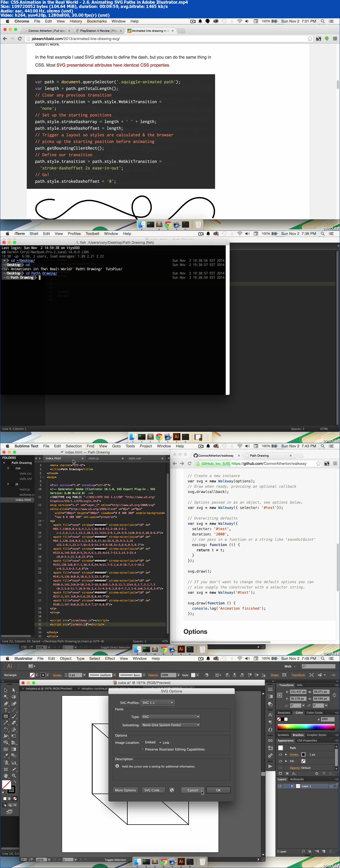
Task: Click the hex color value field
Action: pos(328,719)
